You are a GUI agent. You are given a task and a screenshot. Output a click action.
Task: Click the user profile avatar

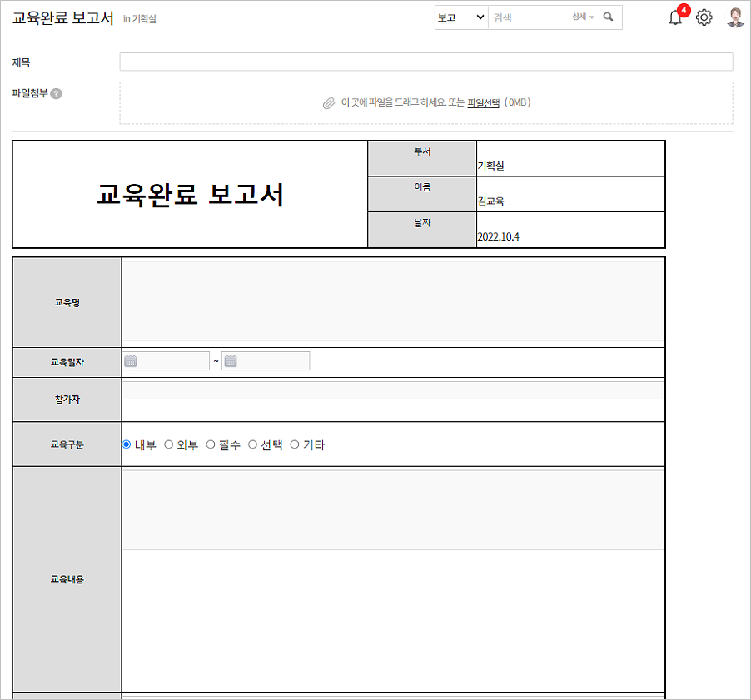(735, 17)
